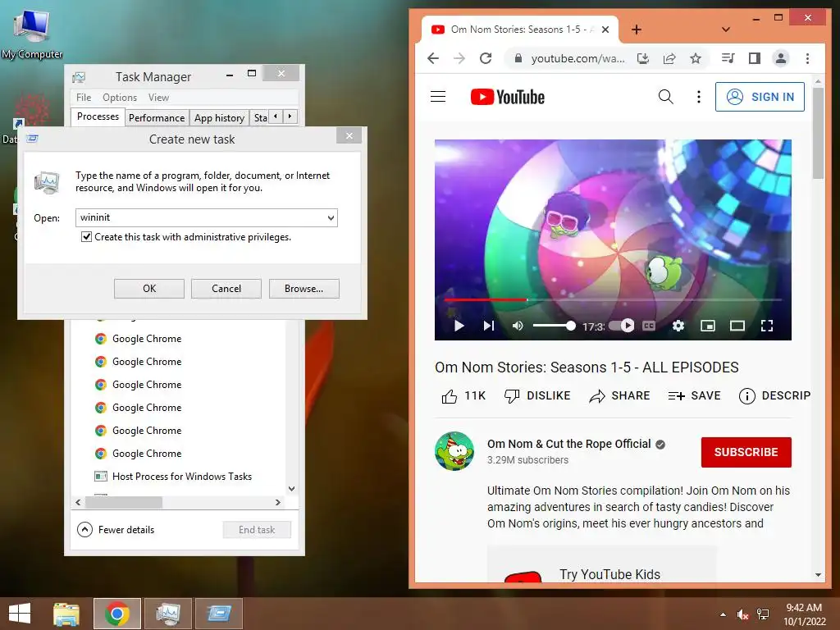The width and height of the screenshot is (840, 630).
Task: Open the Windows Start button
Action: pyautogui.click(x=20, y=614)
